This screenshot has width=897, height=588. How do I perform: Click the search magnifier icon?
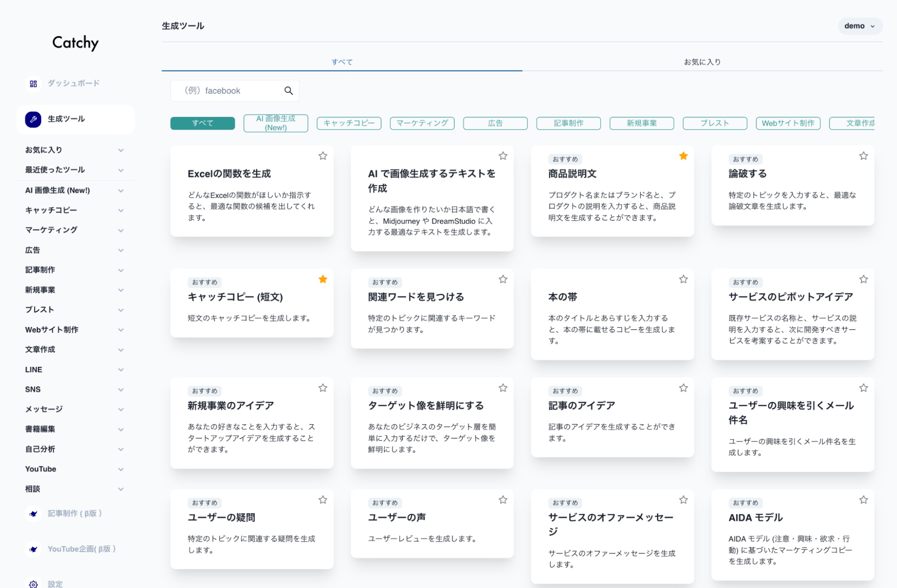click(289, 91)
